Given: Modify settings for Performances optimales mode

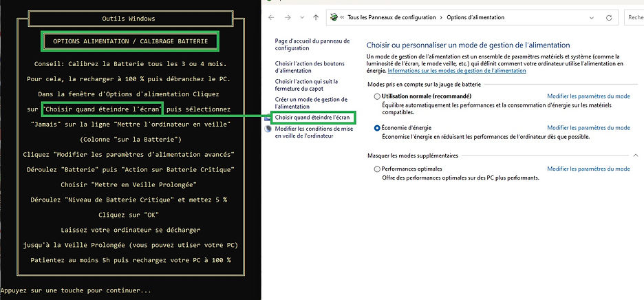Looking at the screenshot, I should tap(588, 169).
